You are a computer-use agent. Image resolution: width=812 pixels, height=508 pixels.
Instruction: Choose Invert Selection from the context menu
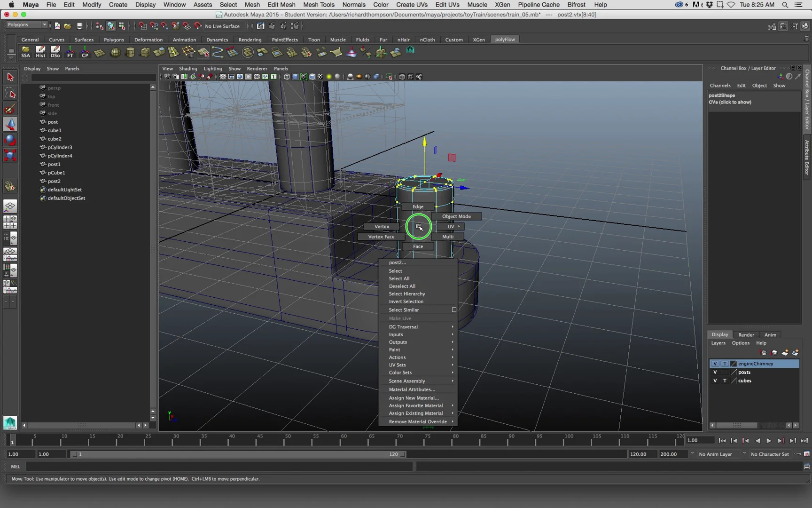[x=406, y=302]
